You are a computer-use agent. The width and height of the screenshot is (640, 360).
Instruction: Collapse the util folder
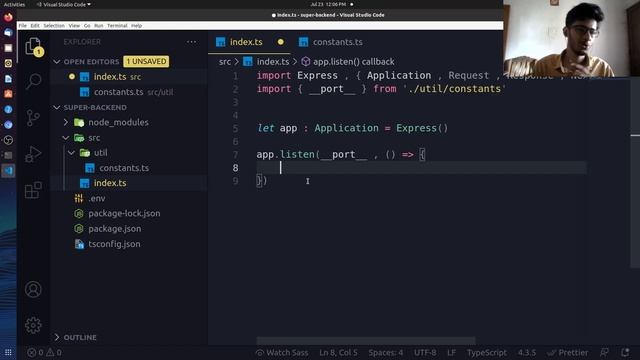pos(71,153)
